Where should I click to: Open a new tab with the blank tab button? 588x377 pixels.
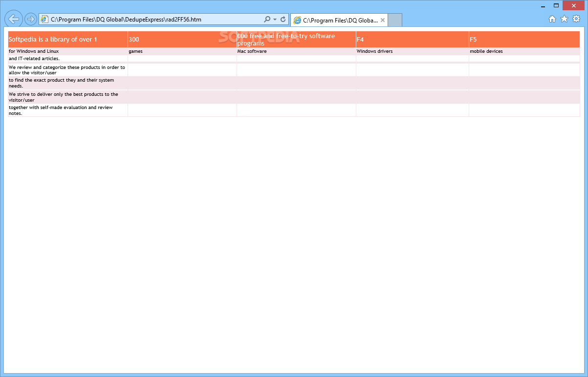click(x=395, y=20)
